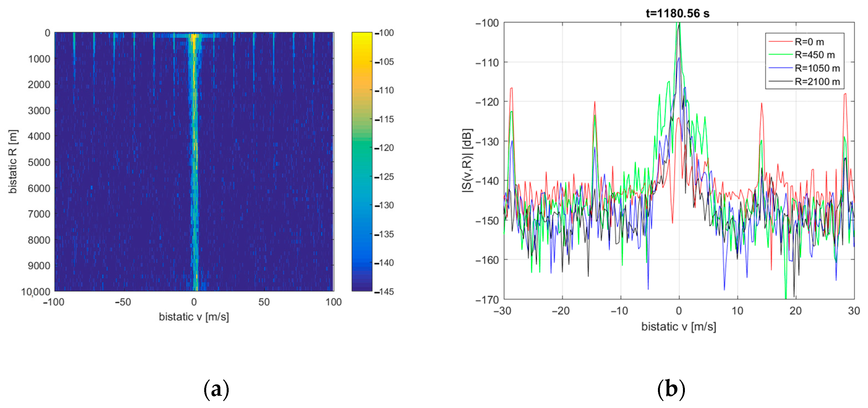The width and height of the screenshot is (868, 408).
Task: Click the −130 tick label on line plot
Action: click(487, 141)
